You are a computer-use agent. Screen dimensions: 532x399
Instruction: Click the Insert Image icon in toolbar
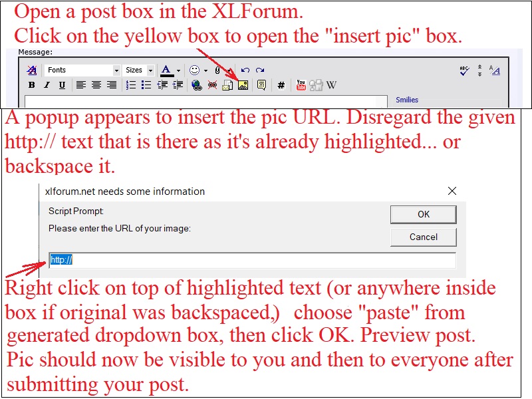coord(243,85)
